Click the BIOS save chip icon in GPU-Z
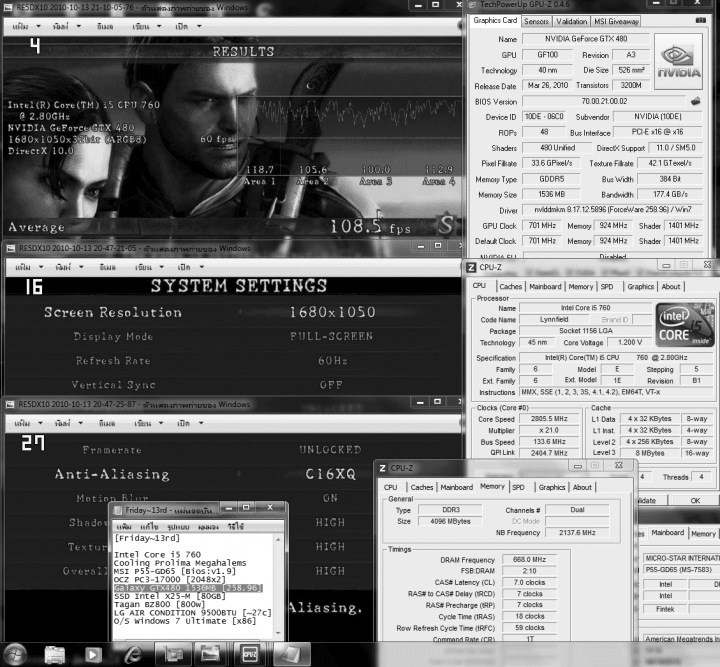This screenshot has width=720, height=667. (x=696, y=101)
